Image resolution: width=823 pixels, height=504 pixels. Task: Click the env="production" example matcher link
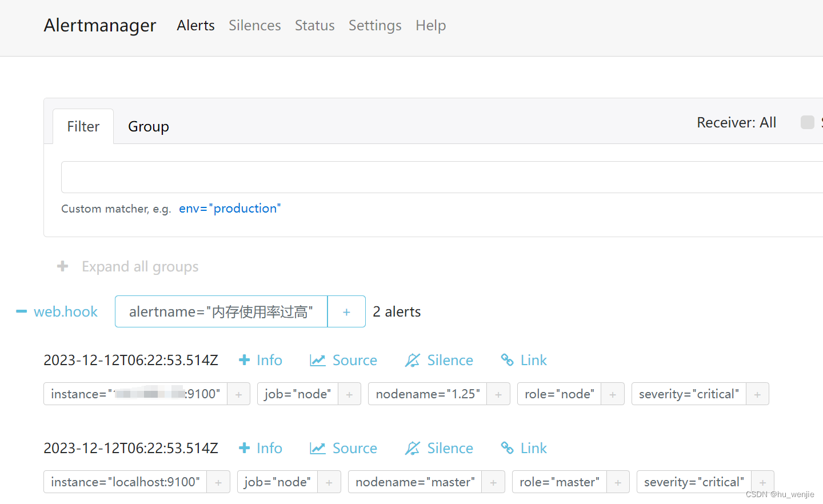230,208
